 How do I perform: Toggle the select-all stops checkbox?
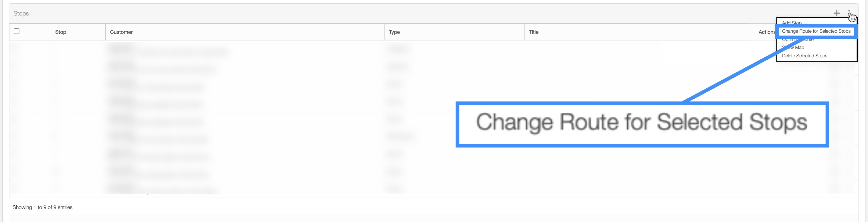(x=17, y=31)
